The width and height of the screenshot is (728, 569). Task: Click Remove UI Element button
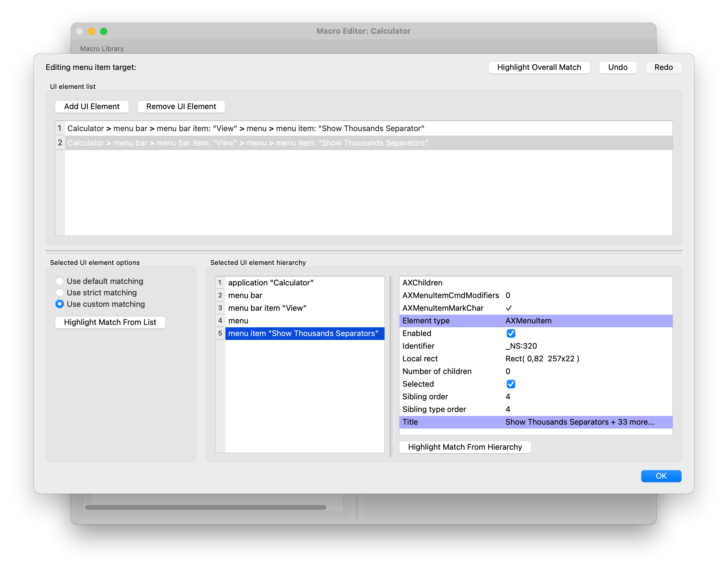click(x=181, y=106)
